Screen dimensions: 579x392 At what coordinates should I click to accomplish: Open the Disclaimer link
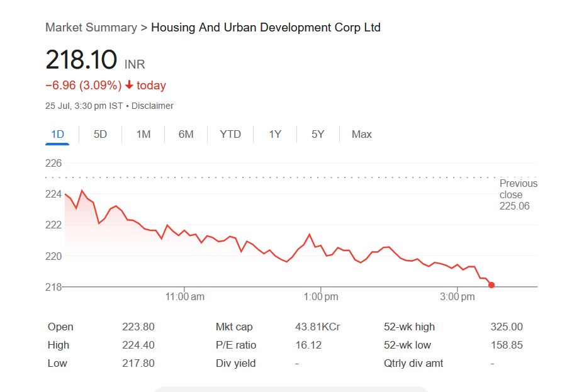pos(152,106)
